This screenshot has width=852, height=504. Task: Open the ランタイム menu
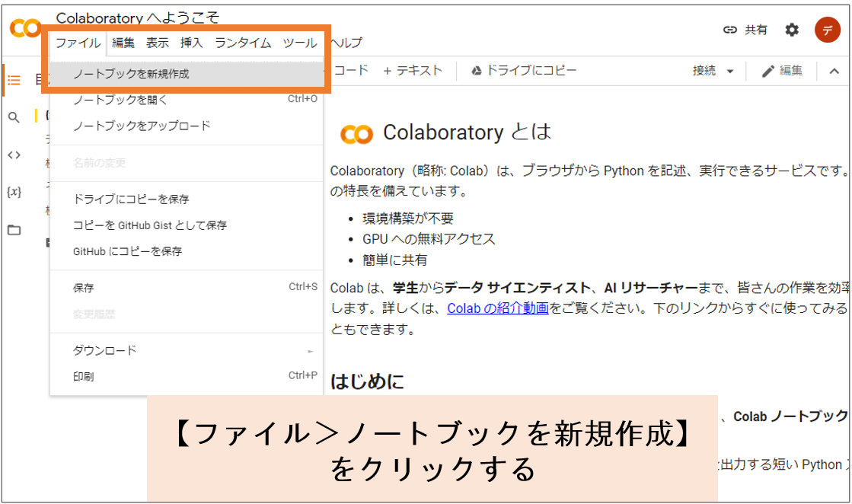pyautogui.click(x=242, y=43)
